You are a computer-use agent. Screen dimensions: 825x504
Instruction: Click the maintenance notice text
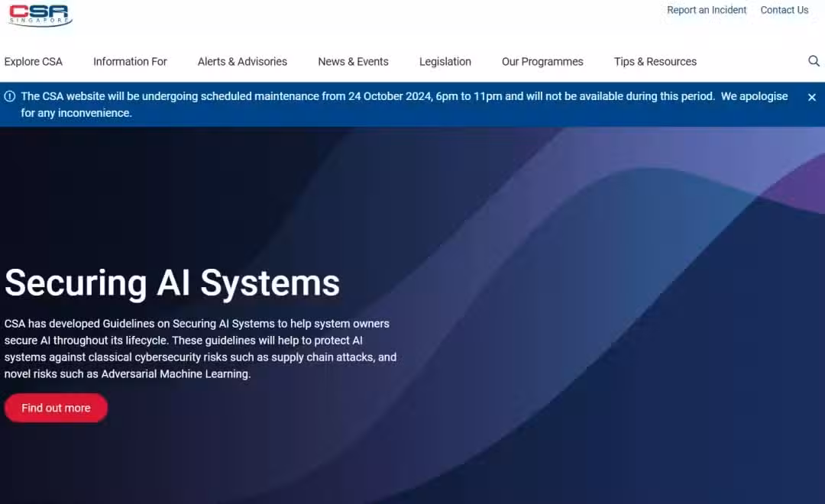point(404,104)
